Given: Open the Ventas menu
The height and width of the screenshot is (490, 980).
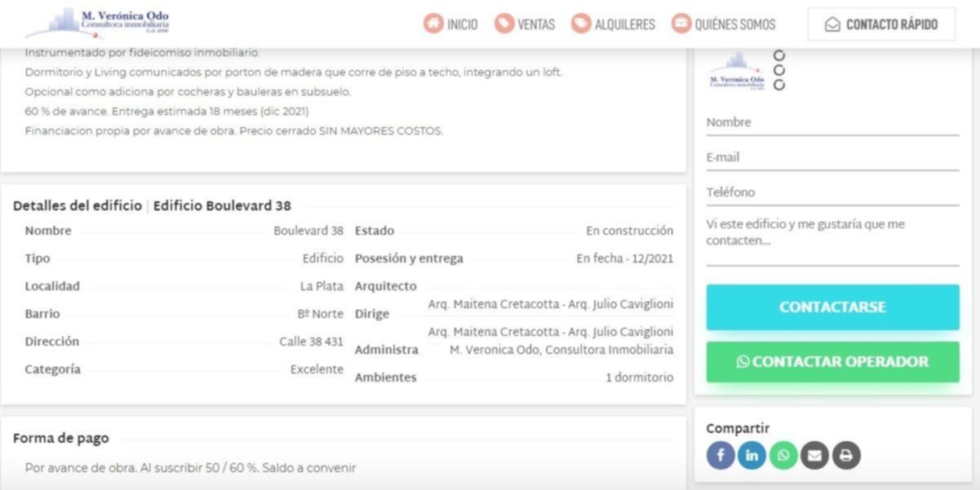Looking at the screenshot, I should pyautogui.click(x=525, y=24).
